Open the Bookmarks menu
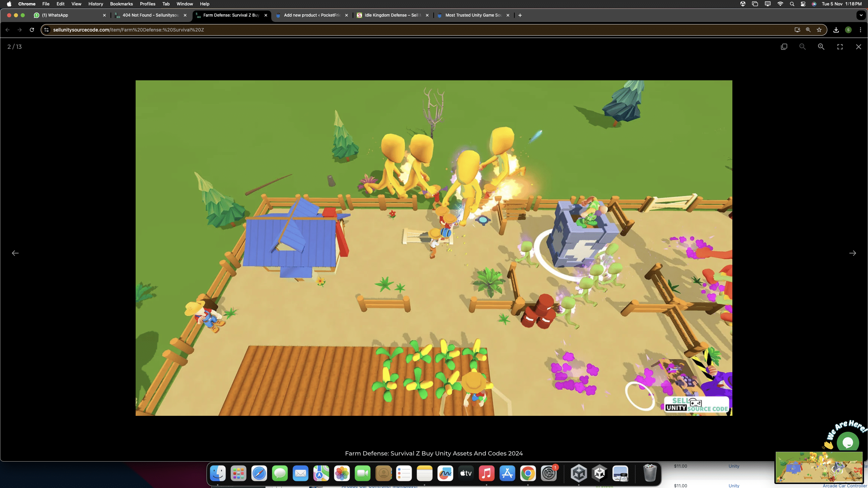 point(121,4)
